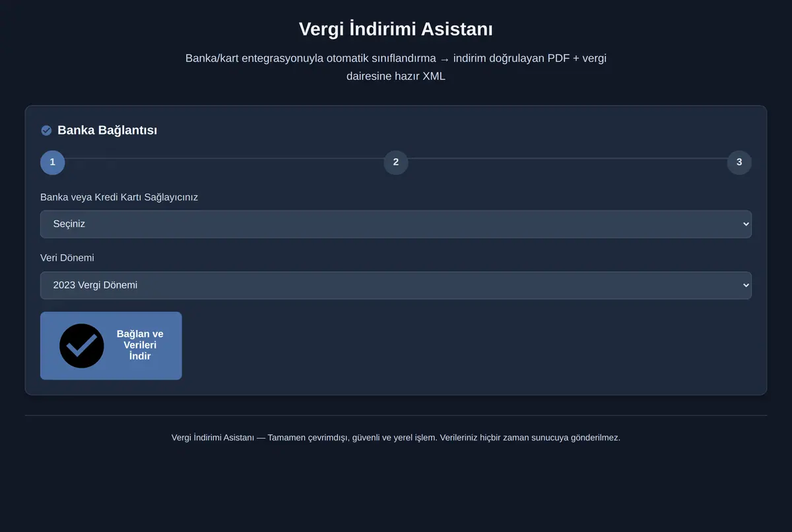This screenshot has height=532, width=792.
Task: Go to step 2 in the stepper
Action: point(396,162)
